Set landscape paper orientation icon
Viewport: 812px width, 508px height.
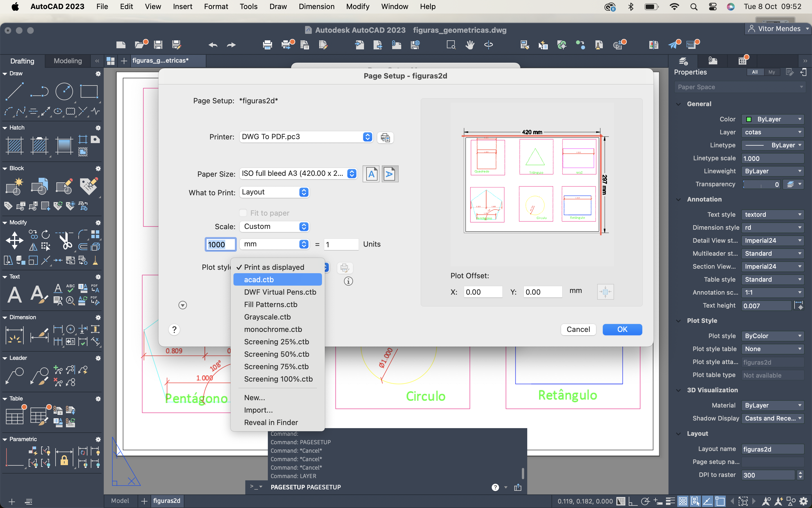click(x=390, y=174)
